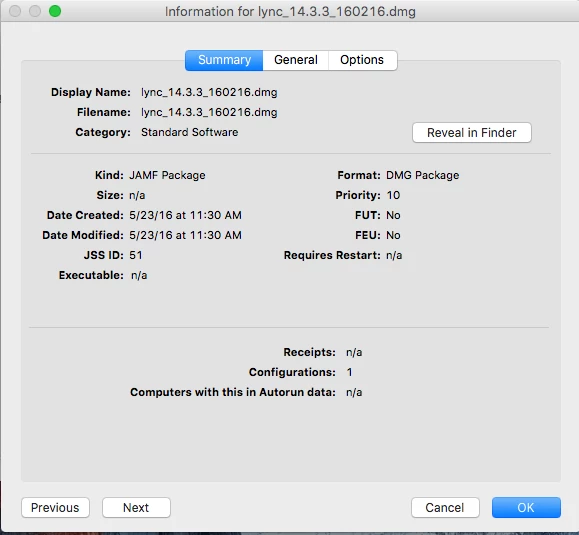Click the Priority value 10
The height and width of the screenshot is (535, 579).
click(393, 195)
